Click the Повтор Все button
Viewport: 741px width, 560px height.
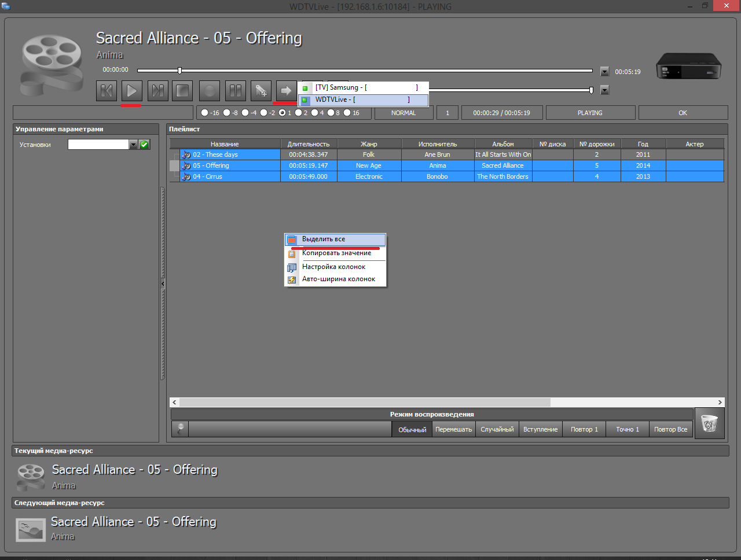click(670, 429)
